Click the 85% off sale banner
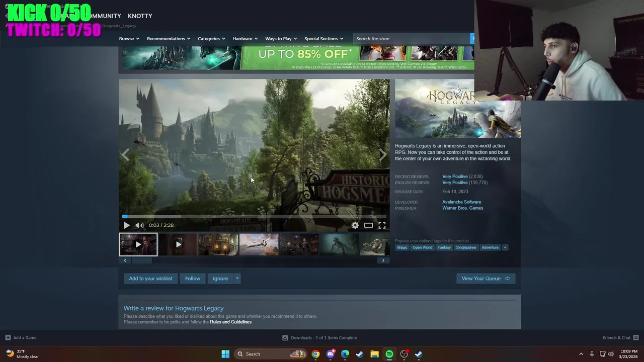 coord(297,58)
